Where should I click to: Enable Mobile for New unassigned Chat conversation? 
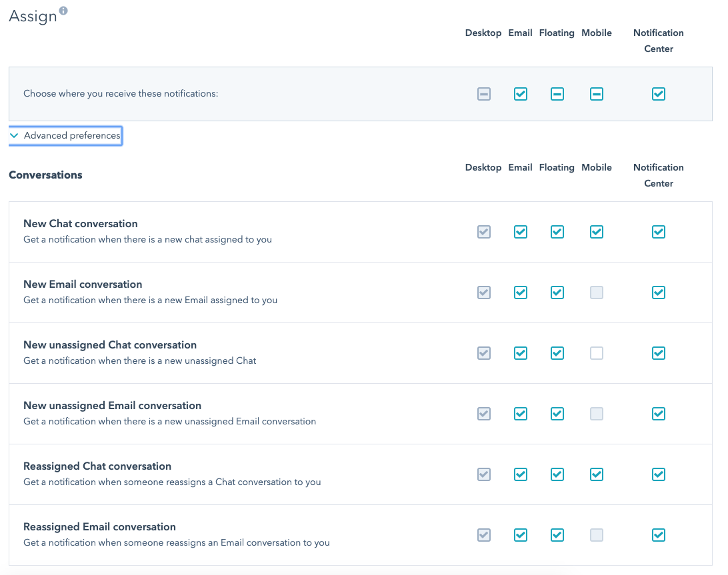(597, 353)
